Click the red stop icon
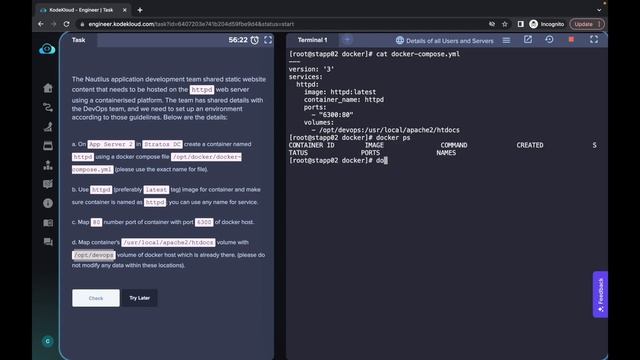The height and width of the screenshot is (360, 640). point(571,40)
